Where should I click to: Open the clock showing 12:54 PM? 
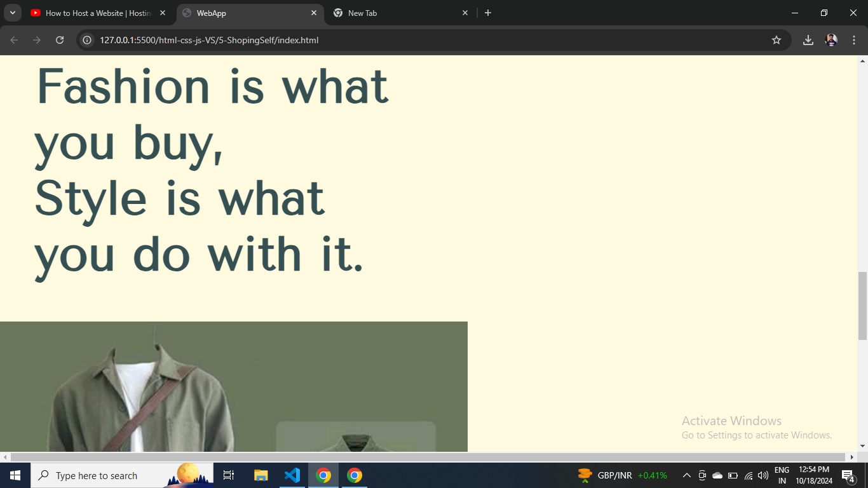click(x=814, y=475)
